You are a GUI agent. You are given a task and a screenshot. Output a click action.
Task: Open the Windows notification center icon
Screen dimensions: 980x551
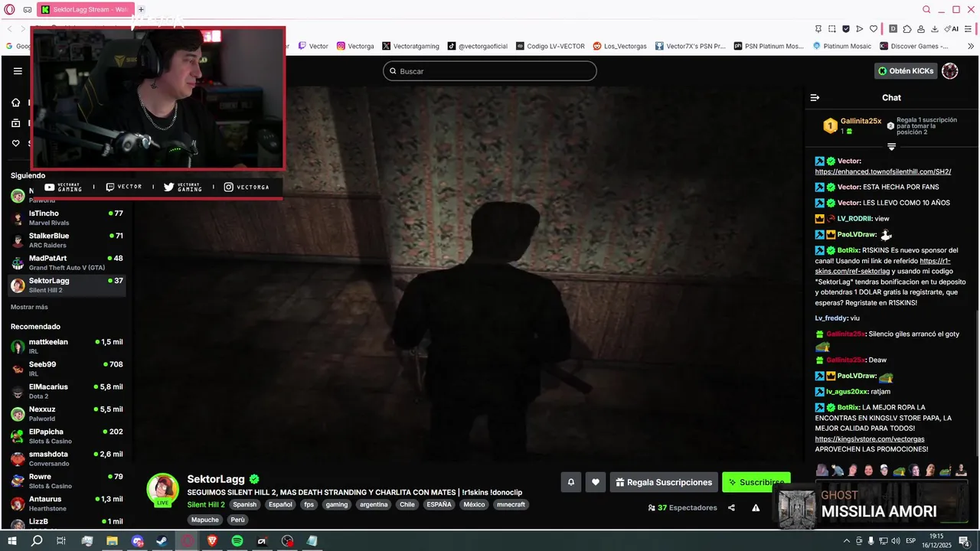click(964, 541)
